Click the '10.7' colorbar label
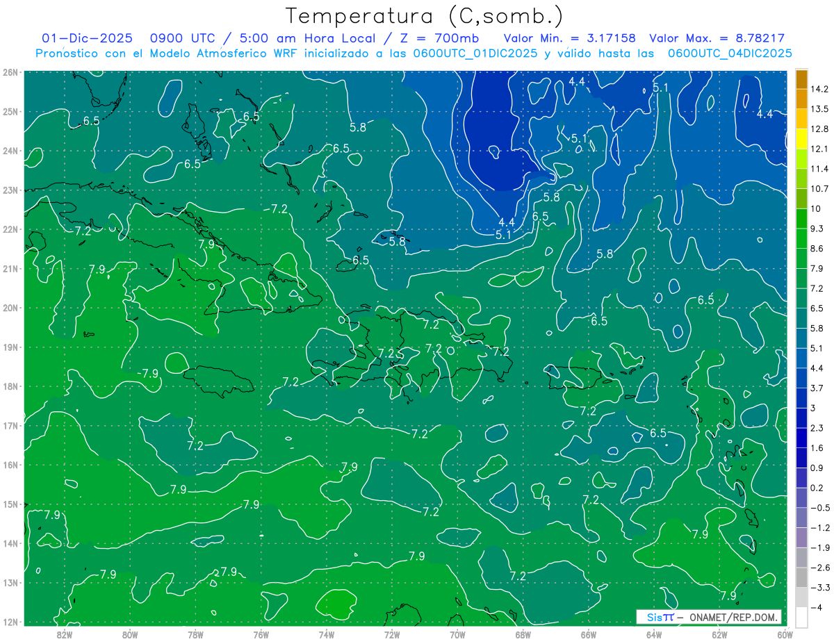The height and width of the screenshot is (644, 834). [x=821, y=189]
